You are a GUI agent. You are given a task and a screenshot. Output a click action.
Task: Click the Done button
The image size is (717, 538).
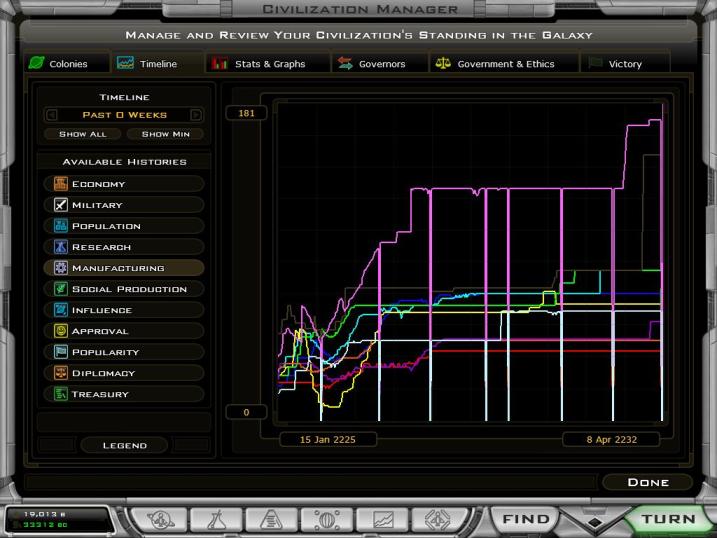(x=647, y=482)
